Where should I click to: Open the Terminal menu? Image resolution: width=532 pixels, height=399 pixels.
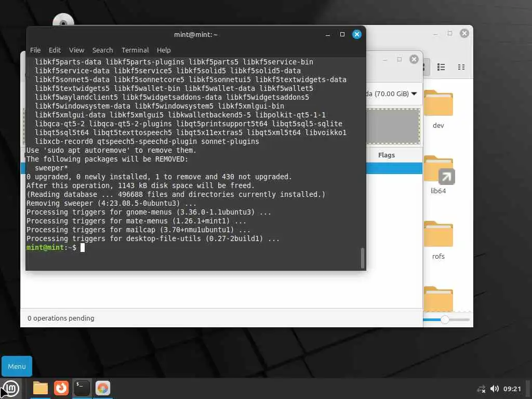coord(135,50)
